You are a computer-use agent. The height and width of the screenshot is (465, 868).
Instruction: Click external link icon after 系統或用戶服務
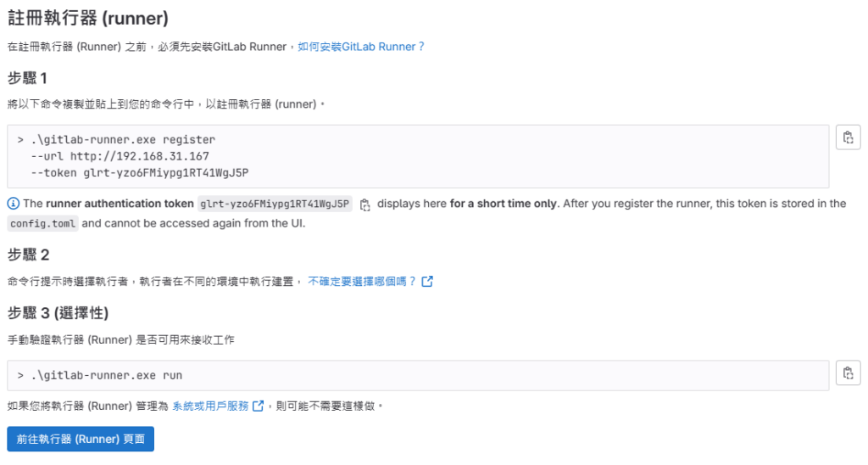(x=258, y=406)
